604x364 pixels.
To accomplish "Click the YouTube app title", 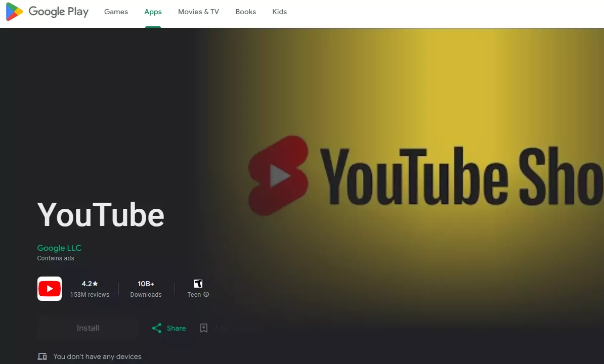I will [x=101, y=215].
